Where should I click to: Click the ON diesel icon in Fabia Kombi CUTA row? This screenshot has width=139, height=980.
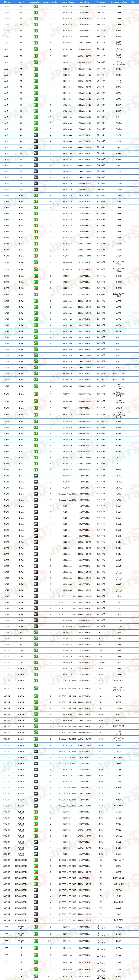point(36,848)
